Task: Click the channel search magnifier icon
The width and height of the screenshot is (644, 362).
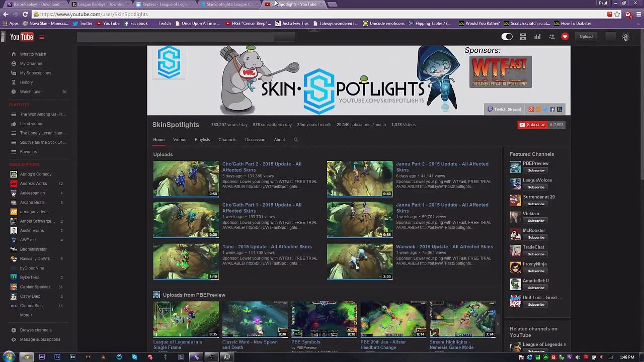Action: 296,140
